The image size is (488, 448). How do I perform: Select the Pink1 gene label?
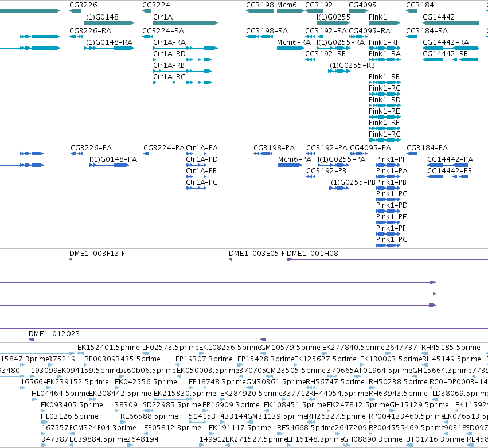pyautogui.click(x=377, y=17)
